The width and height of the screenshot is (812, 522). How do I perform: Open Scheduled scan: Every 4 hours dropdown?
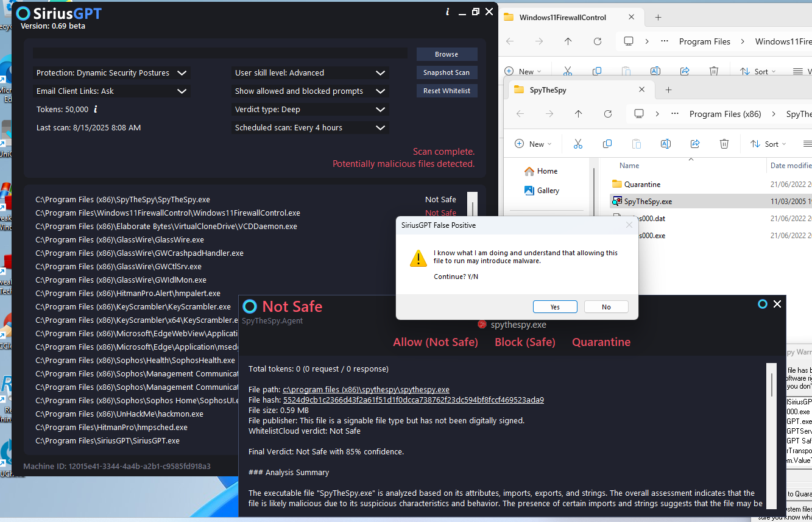[x=310, y=128]
